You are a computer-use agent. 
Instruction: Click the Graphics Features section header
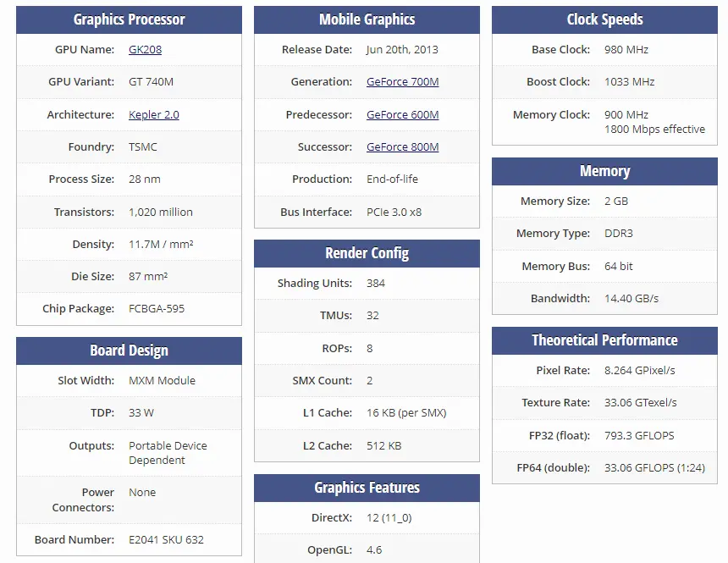[367, 488]
